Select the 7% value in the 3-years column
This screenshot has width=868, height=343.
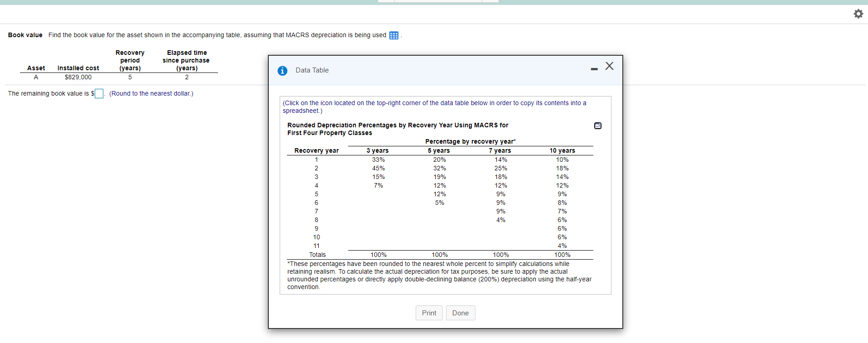click(378, 185)
